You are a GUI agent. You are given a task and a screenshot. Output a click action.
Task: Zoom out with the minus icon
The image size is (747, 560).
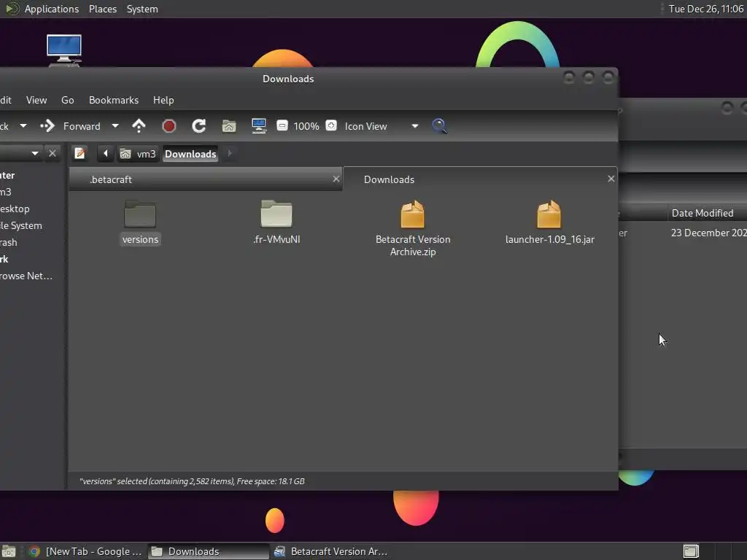pyautogui.click(x=282, y=125)
